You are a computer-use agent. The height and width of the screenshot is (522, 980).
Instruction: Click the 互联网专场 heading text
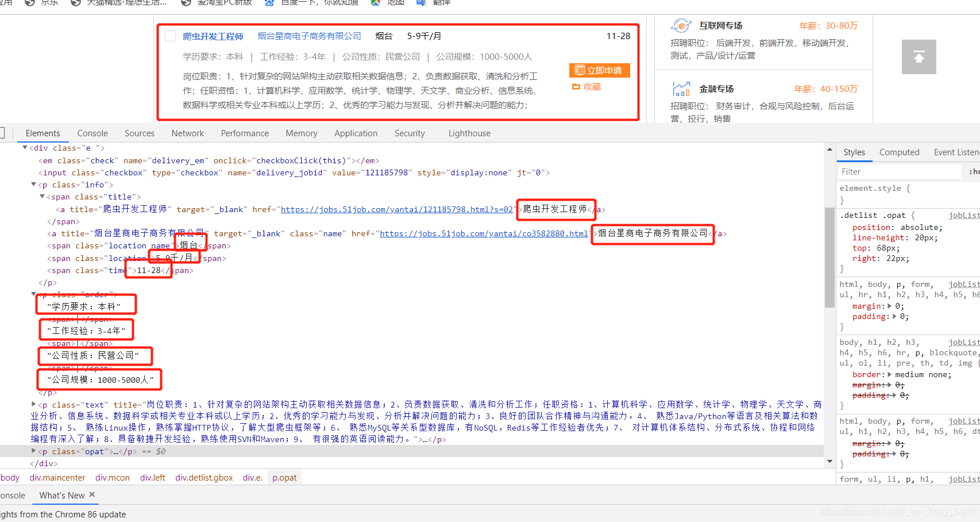721,26
